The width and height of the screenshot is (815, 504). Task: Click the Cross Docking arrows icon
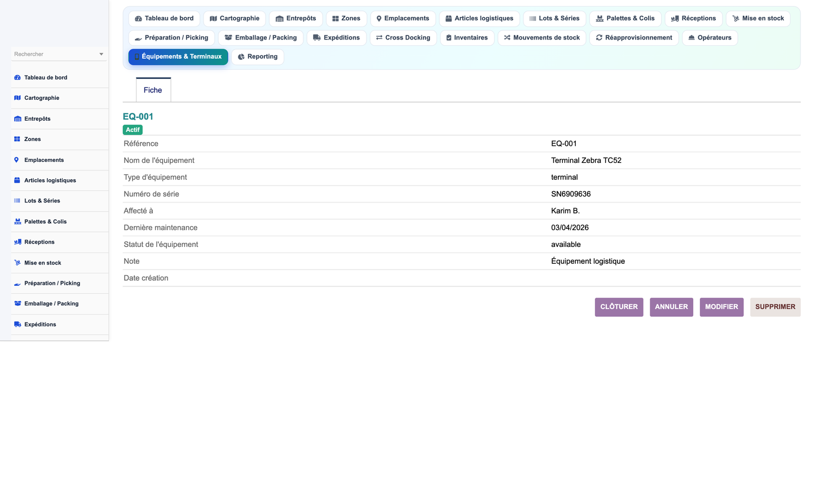[380, 38]
